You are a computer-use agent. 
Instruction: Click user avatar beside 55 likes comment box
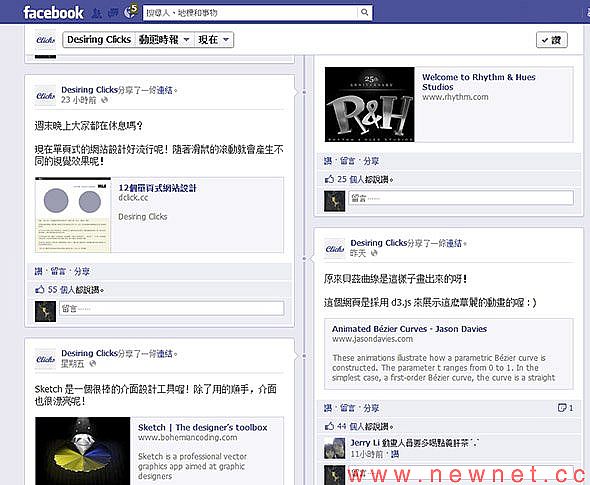[x=46, y=312]
